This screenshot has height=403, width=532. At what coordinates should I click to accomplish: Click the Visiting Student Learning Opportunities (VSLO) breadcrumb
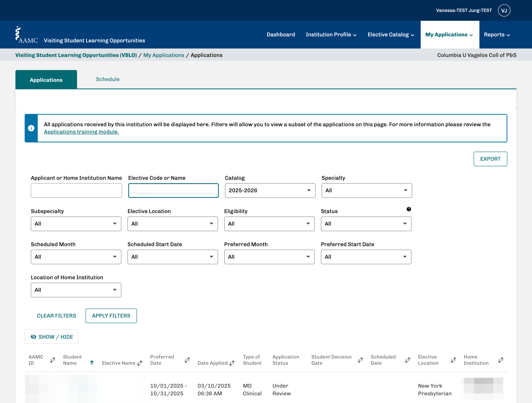76,55
